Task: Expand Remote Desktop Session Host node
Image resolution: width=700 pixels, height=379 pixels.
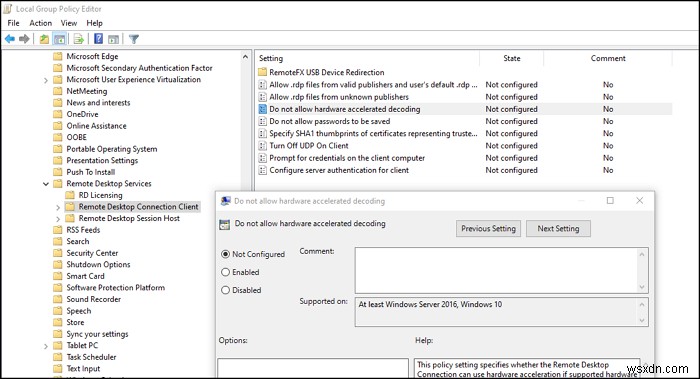Action: [58, 219]
